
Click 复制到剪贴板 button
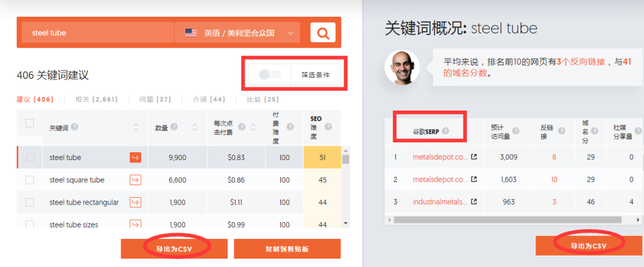pyautogui.click(x=287, y=249)
